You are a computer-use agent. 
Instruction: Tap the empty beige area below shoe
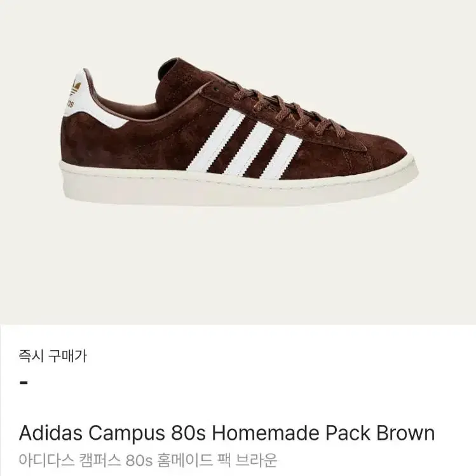click(238, 264)
